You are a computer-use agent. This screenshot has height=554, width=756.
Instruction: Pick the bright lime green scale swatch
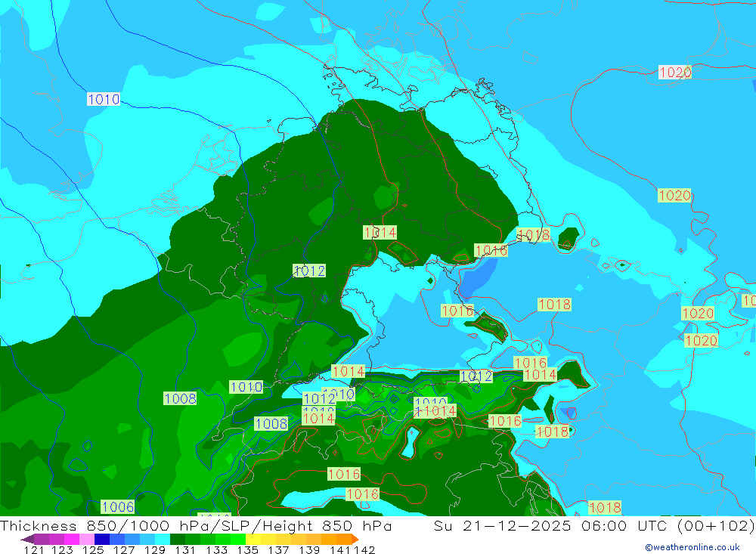(238, 539)
